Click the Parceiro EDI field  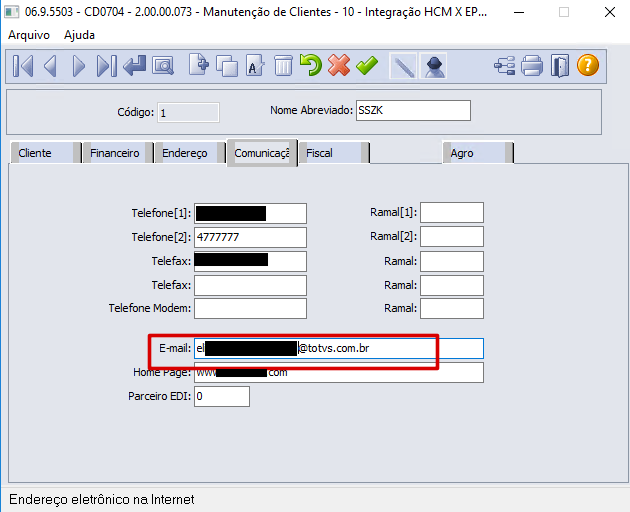[222, 397]
